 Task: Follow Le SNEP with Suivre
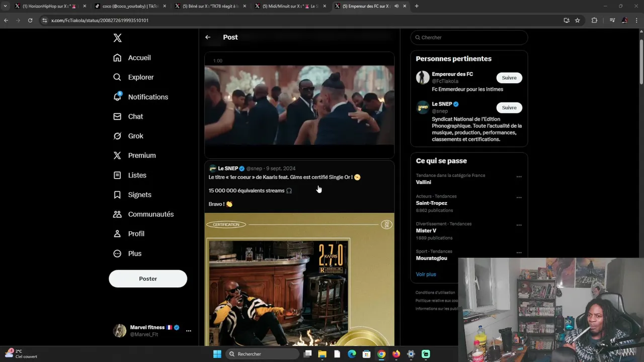509,108
